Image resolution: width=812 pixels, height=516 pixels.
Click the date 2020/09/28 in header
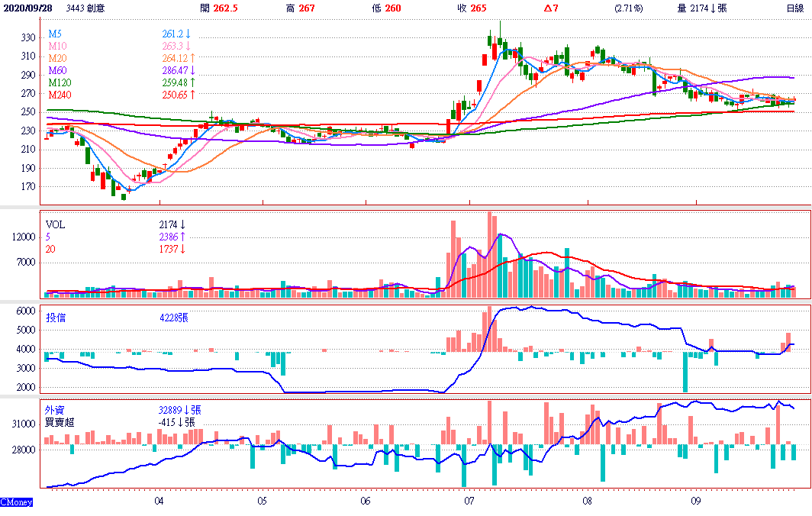pyautogui.click(x=27, y=8)
